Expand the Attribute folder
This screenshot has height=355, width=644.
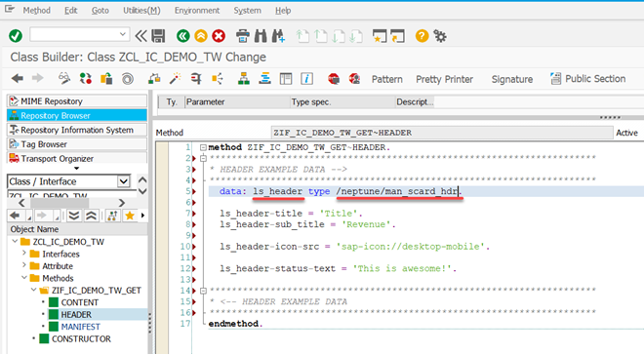[23, 265]
